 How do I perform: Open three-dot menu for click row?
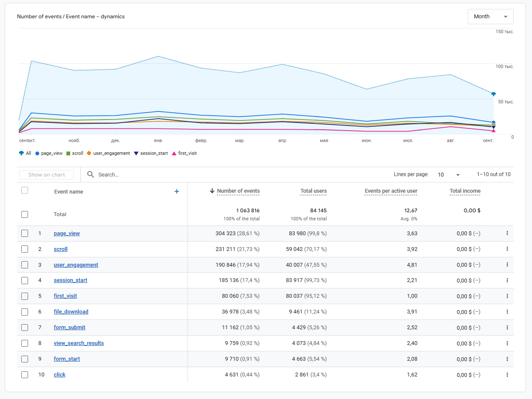507,375
